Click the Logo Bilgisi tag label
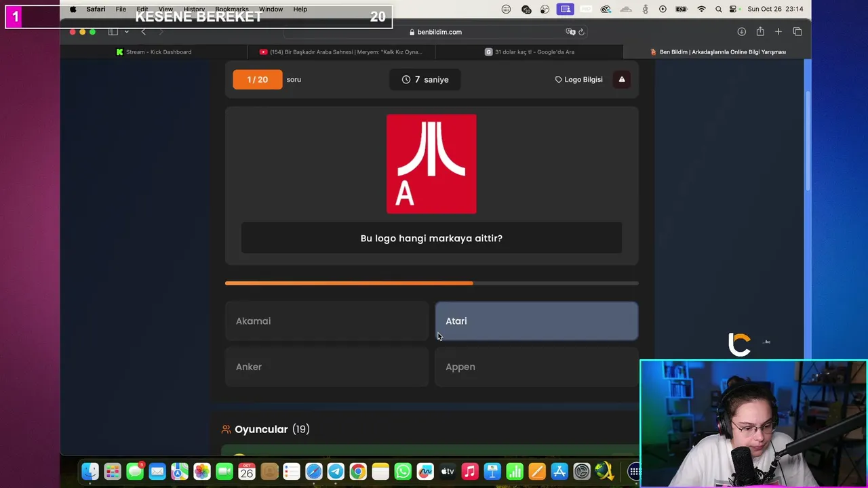 tap(578, 79)
